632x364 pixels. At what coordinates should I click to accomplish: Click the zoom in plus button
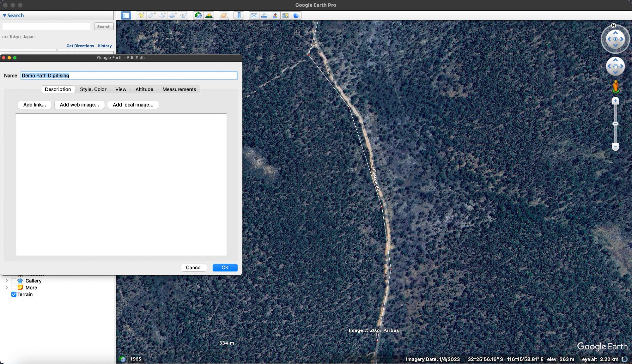[x=615, y=101]
